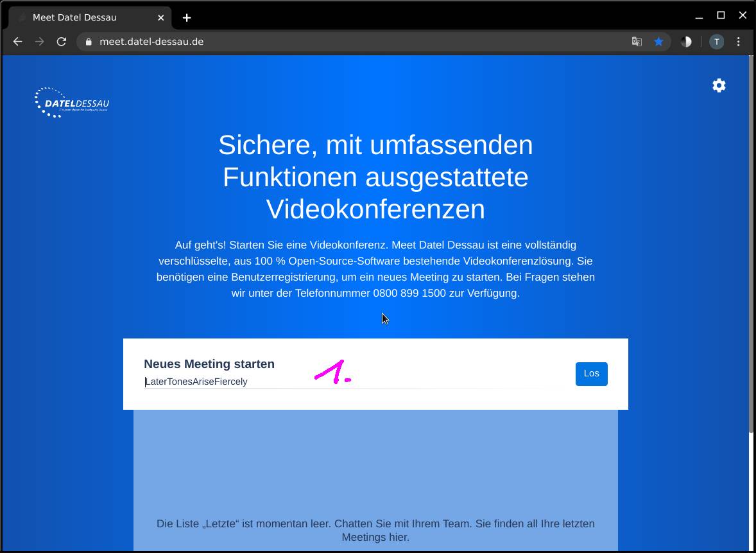Reload the page
The height and width of the screenshot is (553, 756).
tap(61, 42)
